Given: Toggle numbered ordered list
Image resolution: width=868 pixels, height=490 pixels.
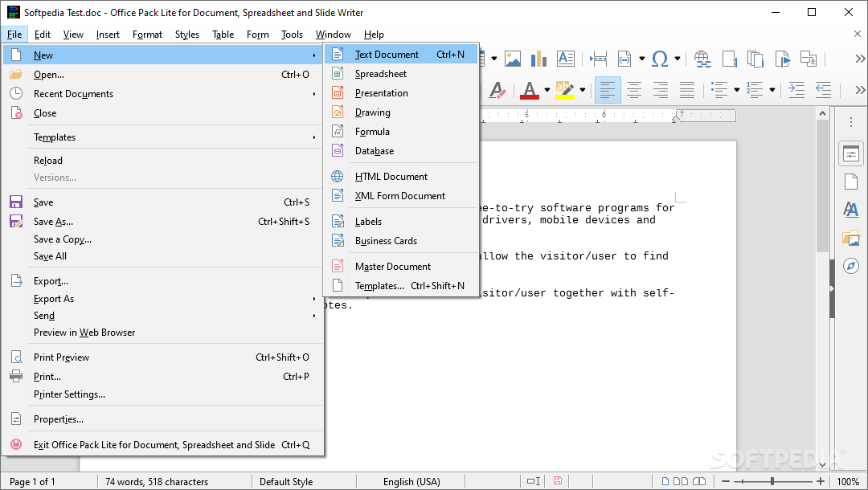Looking at the screenshot, I should (755, 90).
